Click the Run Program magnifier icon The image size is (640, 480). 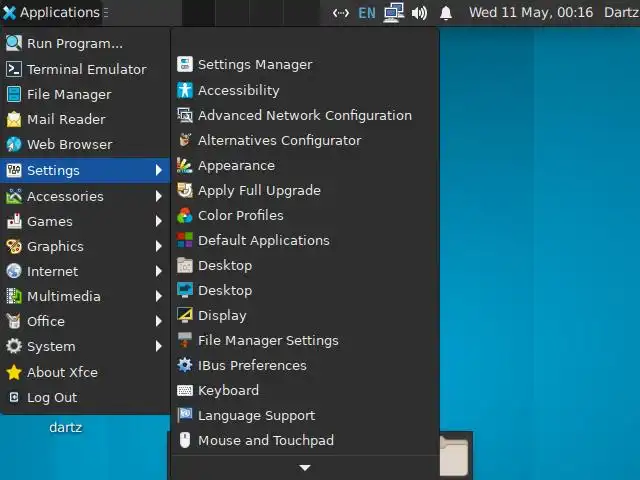[14, 43]
